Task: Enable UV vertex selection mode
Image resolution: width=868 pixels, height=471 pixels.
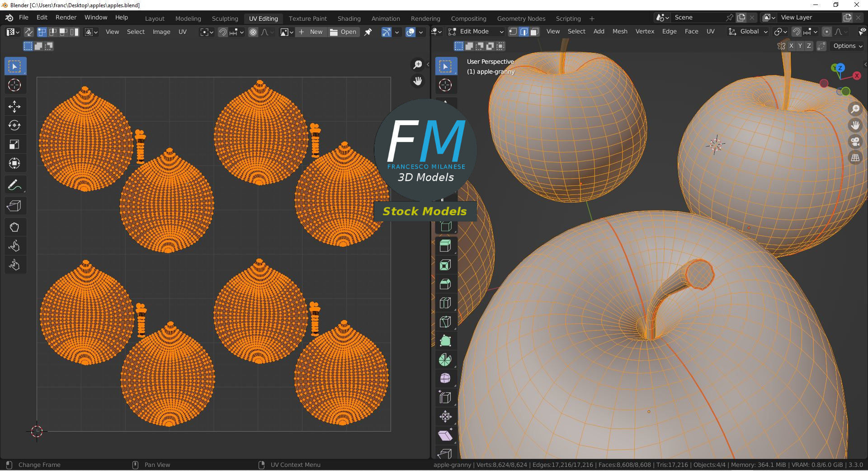Action: pyautogui.click(x=42, y=32)
